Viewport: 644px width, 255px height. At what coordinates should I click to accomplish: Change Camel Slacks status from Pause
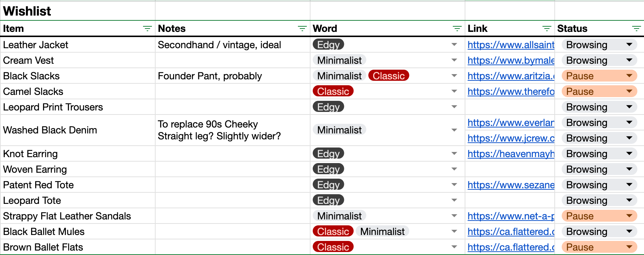[x=600, y=91]
